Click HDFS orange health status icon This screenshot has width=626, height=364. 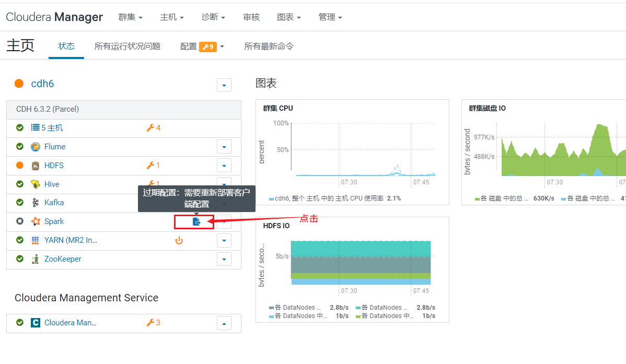click(x=19, y=165)
